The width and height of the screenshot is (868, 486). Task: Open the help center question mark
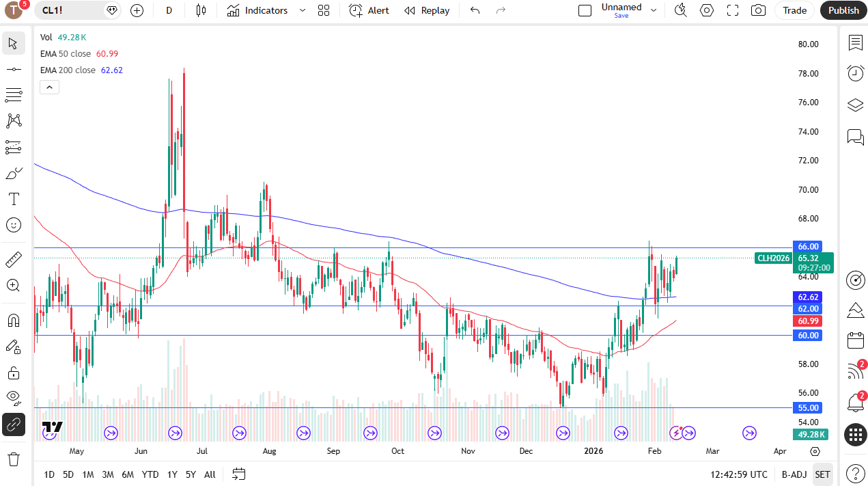coord(855,473)
